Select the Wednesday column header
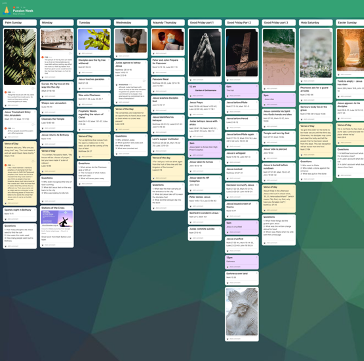 pos(131,23)
